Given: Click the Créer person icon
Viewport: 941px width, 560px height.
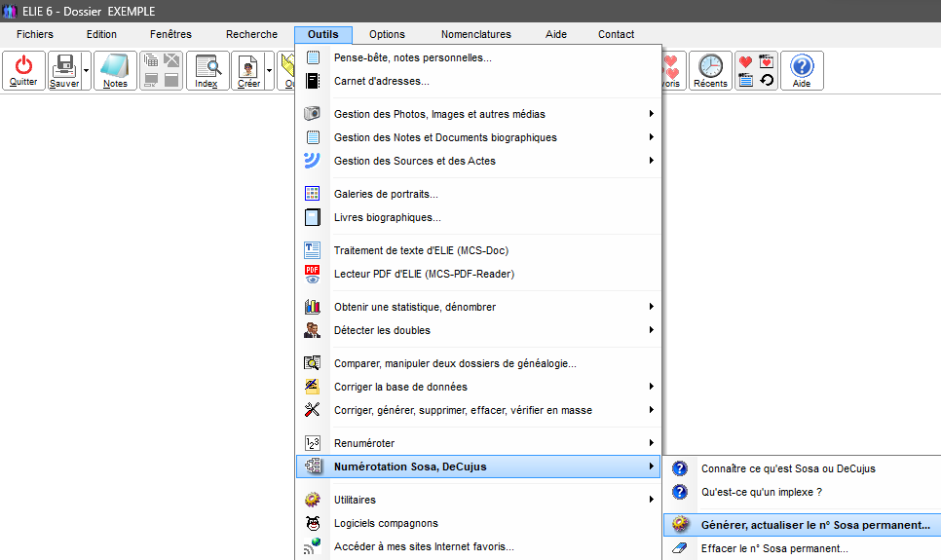Looking at the screenshot, I should pos(247,66).
